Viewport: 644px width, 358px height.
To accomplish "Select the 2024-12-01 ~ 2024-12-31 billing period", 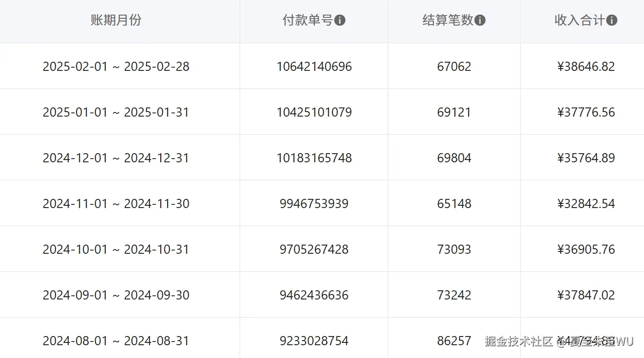I will coord(116,158).
